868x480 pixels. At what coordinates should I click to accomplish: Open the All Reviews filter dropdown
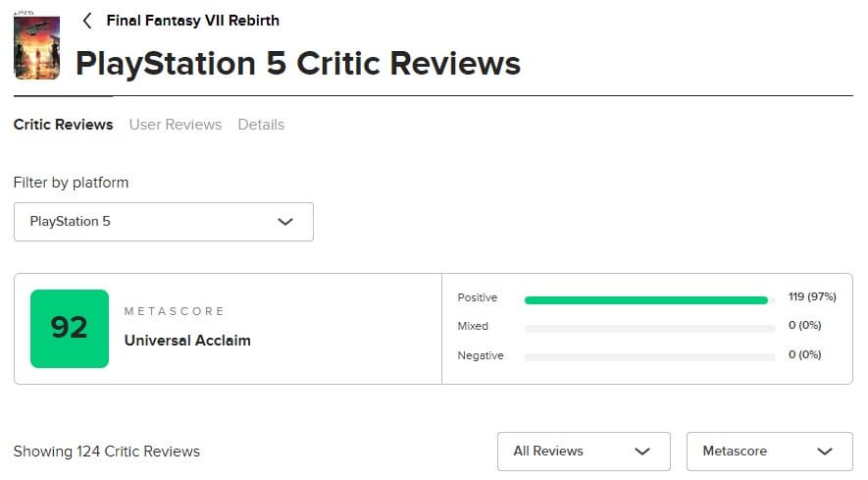pos(583,452)
